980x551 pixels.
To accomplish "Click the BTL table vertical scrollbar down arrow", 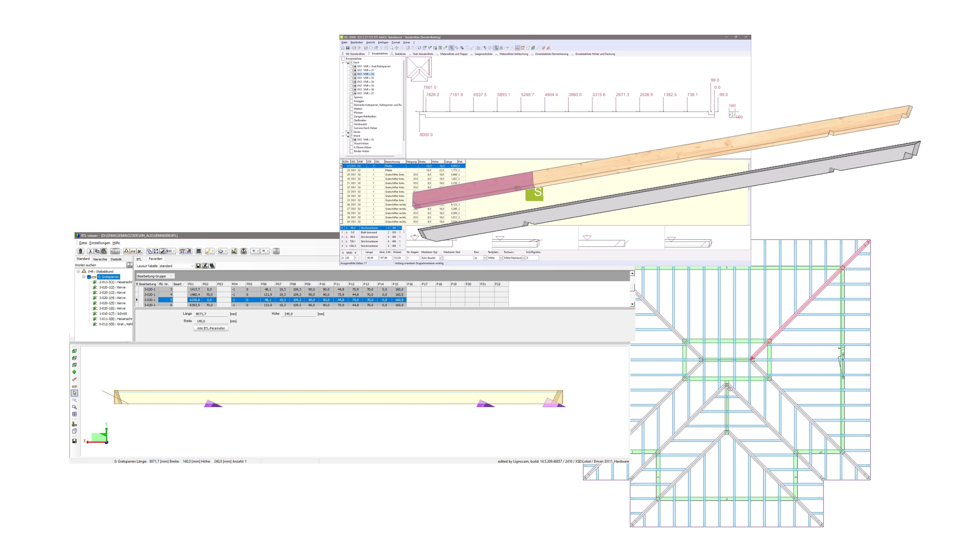I will click(x=632, y=304).
